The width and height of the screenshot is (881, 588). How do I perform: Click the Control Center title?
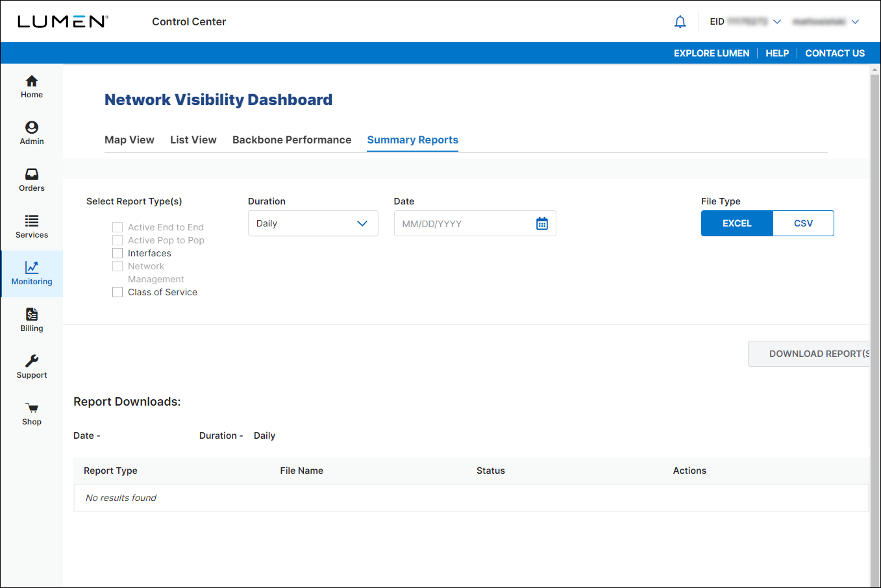click(189, 21)
